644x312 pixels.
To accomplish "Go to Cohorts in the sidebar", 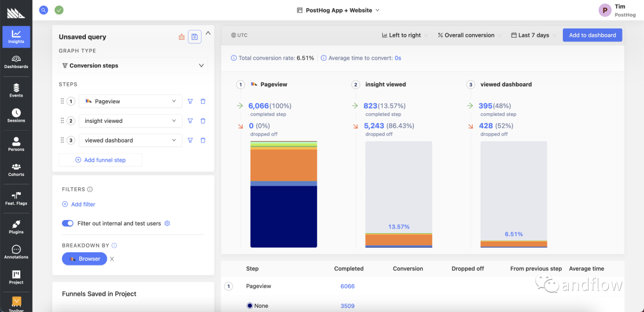I will point(16,169).
